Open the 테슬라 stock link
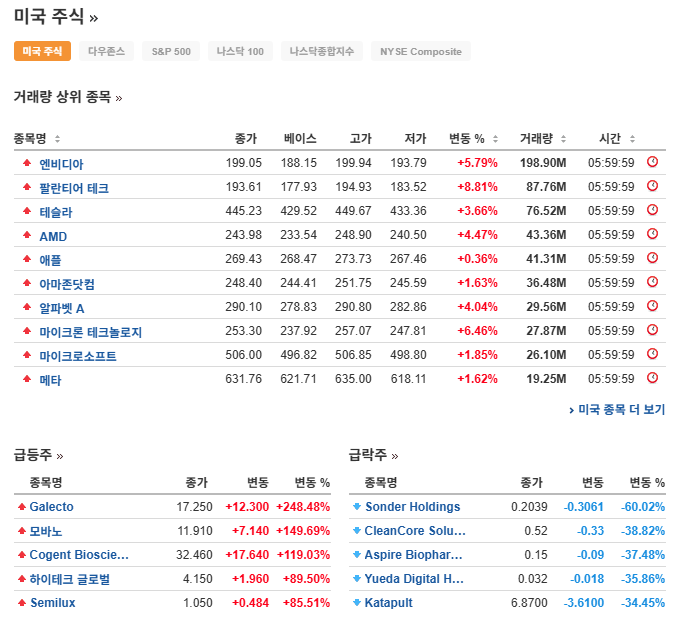 [56, 212]
